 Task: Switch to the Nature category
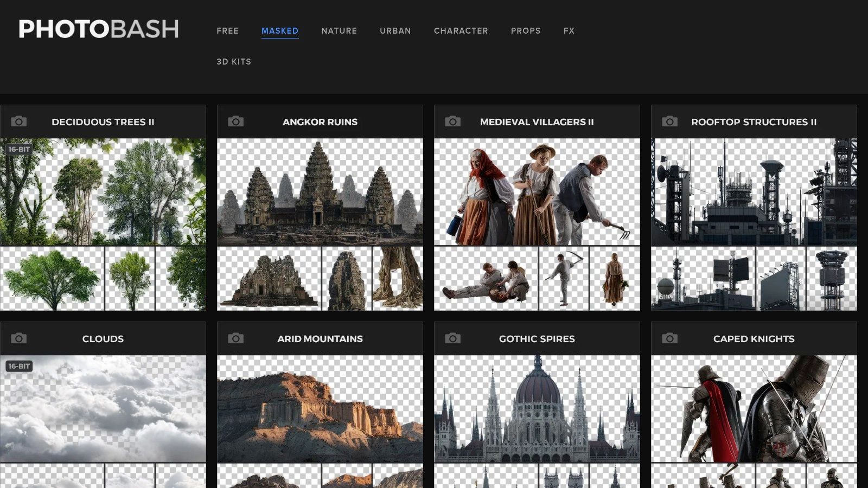(339, 31)
